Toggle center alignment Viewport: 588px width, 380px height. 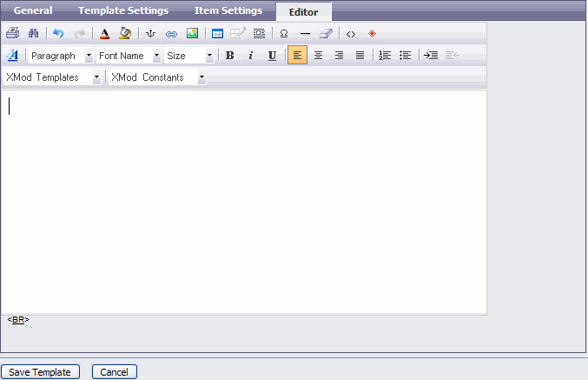[318, 55]
